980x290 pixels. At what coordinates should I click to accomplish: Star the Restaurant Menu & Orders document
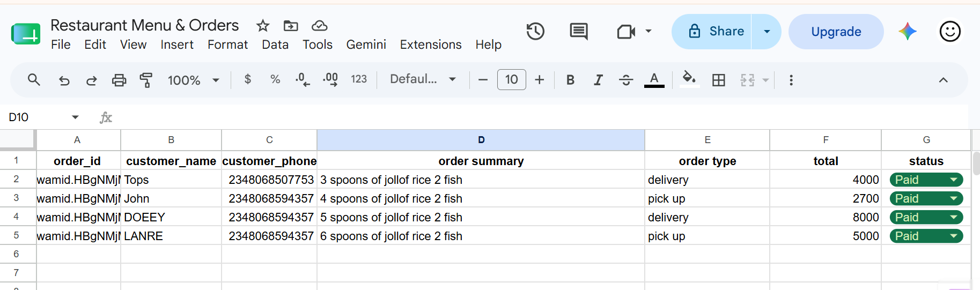[x=263, y=26]
